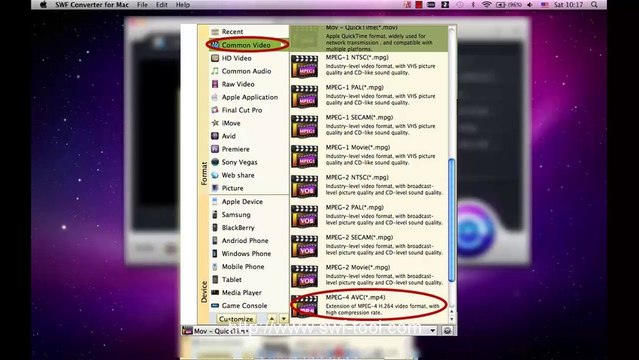This screenshot has height=360, width=639.
Task: Choose the Avid category icon
Action: click(x=215, y=136)
